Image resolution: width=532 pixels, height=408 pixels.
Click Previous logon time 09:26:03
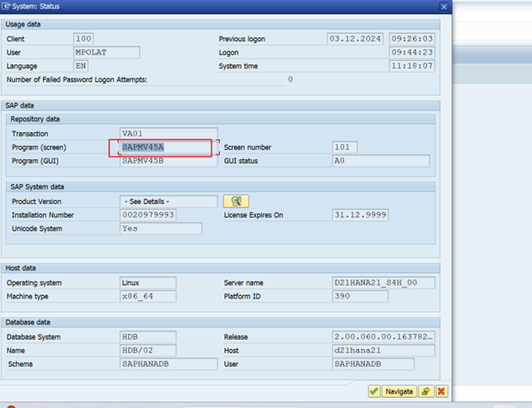point(412,39)
